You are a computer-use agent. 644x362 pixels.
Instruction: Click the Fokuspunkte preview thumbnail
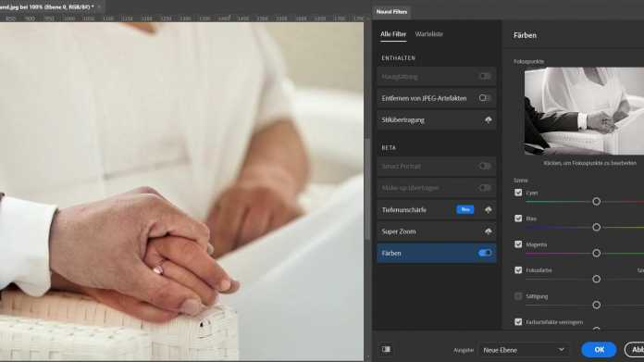(584, 111)
